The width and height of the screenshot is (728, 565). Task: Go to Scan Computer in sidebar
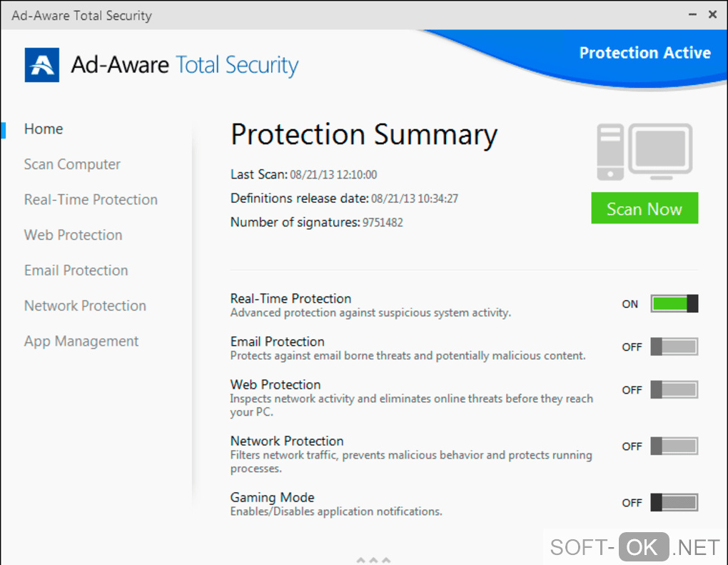pyautogui.click(x=72, y=164)
